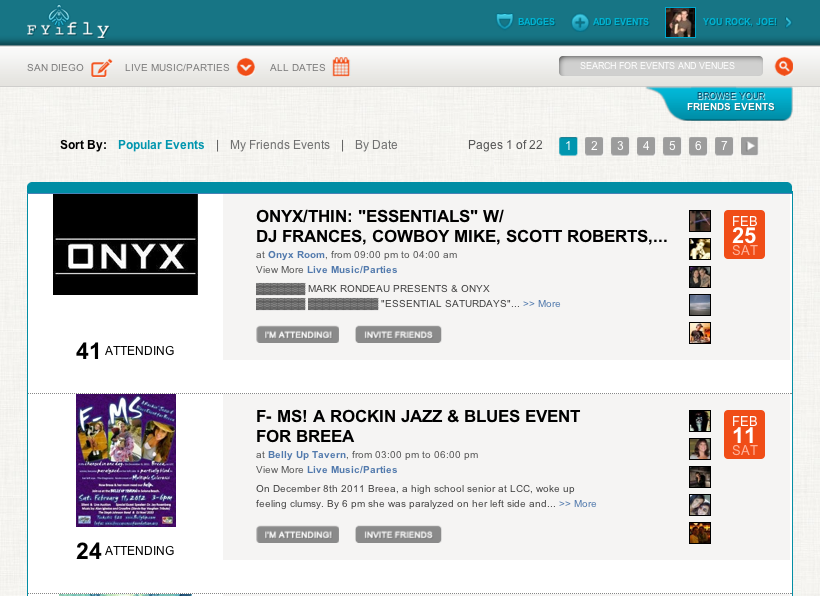This screenshot has height=596, width=820.
Task: Open the Belly Up Tavern venue link
Action: click(x=307, y=455)
